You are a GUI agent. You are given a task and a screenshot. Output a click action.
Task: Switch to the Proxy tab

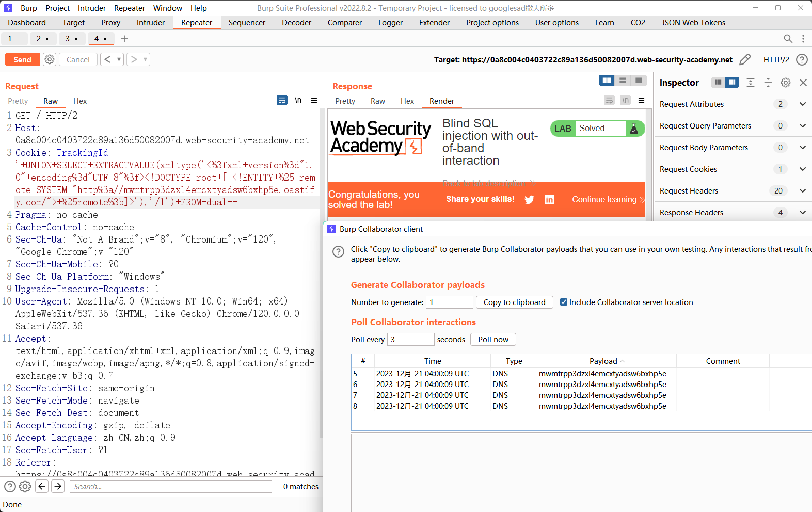coord(110,23)
